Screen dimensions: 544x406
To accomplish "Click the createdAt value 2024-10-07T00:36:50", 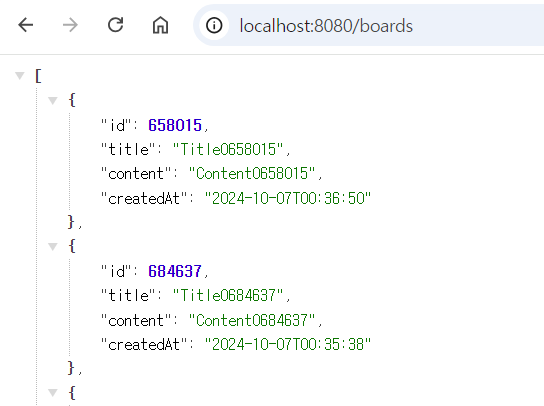I will (x=288, y=198).
